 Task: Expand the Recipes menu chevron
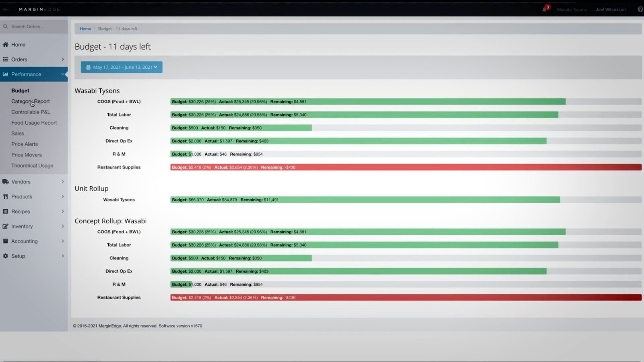click(x=63, y=211)
